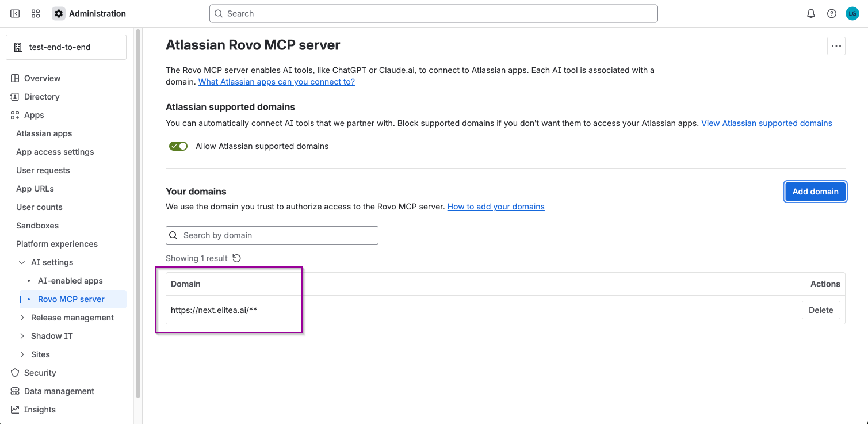Image resolution: width=868 pixels, height=424 pixels.
Task: Collapse the sidebar with top-left panel icon
Action: pyautogui.click(x=15, y=13)
